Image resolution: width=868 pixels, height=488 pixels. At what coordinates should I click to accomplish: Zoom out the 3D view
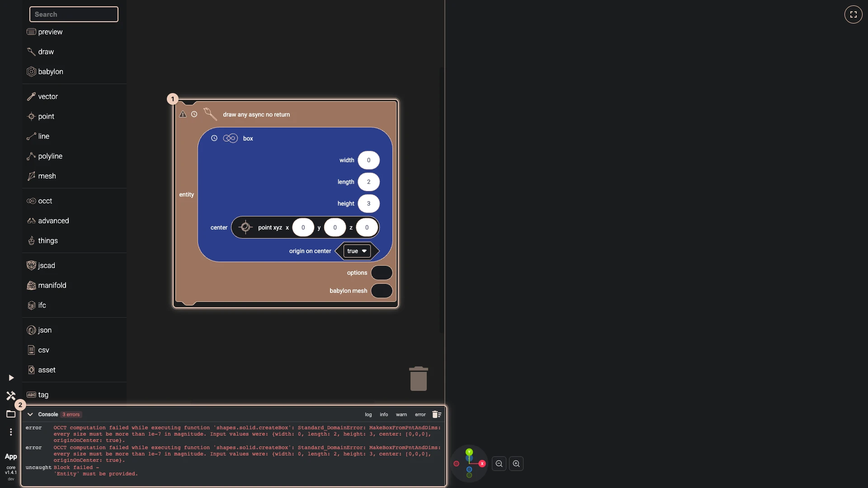point(499,464)
